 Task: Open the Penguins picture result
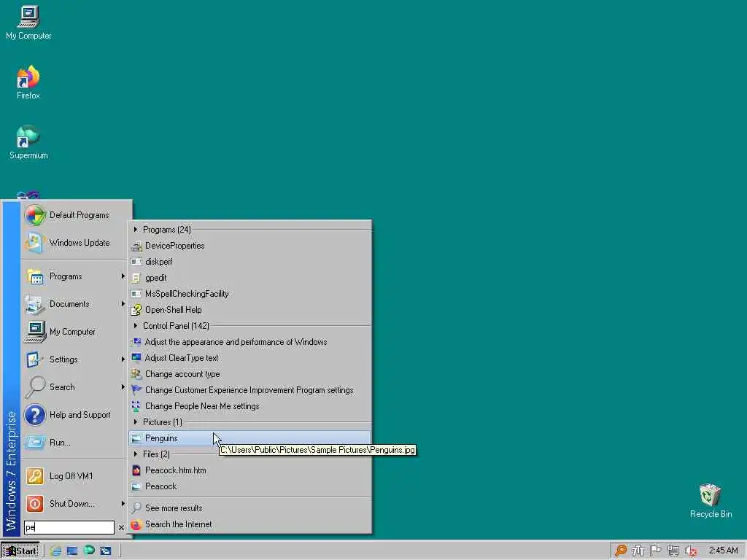pyautogui.click(x=249, y=438)
